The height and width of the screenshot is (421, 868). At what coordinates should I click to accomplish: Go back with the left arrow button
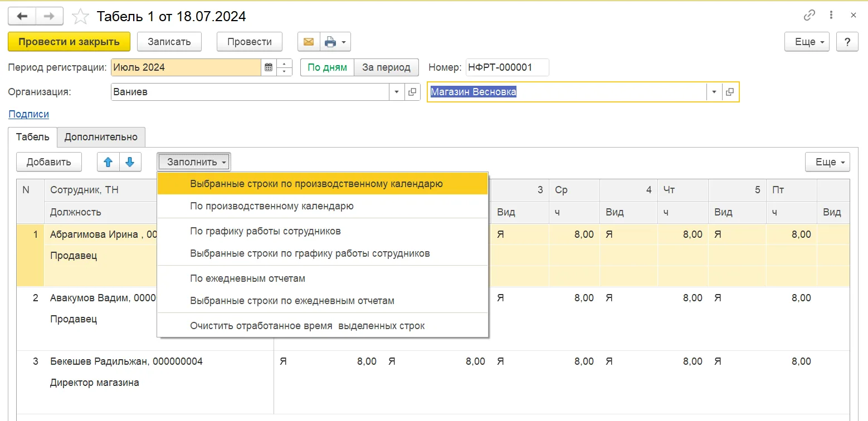22,16
